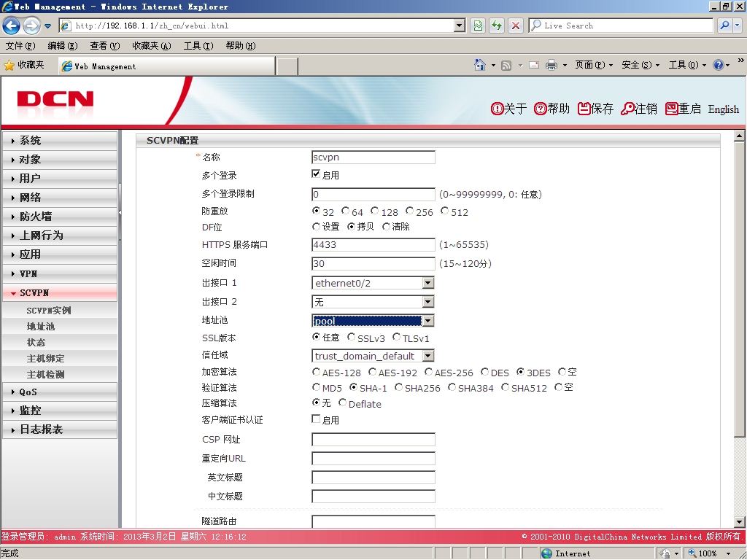Click the CSP 网址 input field

(373, 439)
